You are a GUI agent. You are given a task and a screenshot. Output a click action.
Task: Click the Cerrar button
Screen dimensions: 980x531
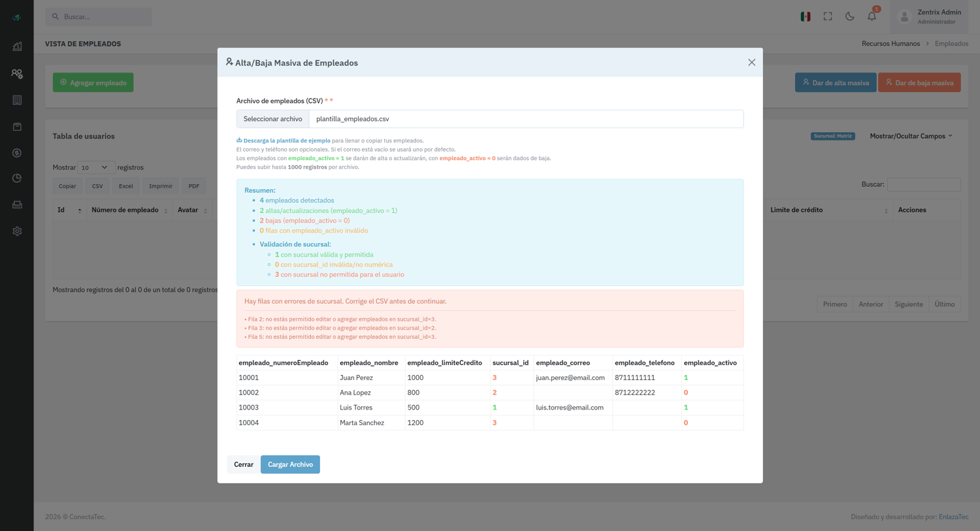(x=244, y=464)
